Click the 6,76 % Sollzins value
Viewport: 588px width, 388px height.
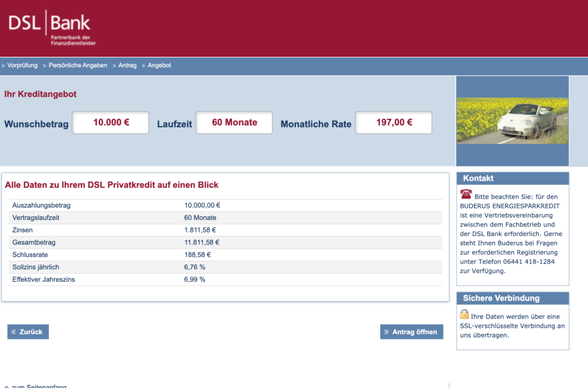click(195, 267)
